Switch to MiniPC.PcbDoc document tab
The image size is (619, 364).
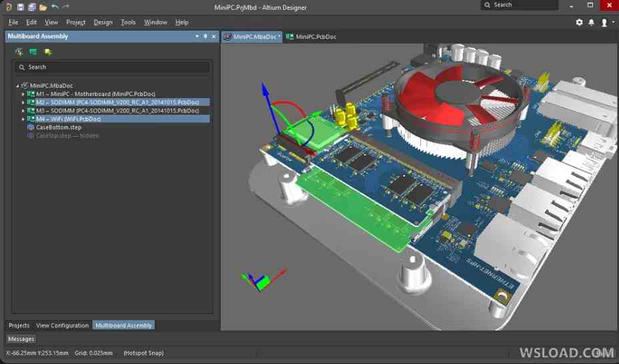(x=311, y=37)
